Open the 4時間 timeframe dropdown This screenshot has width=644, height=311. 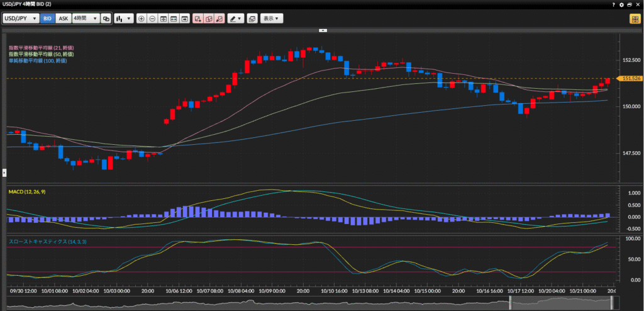click(86, 19)
